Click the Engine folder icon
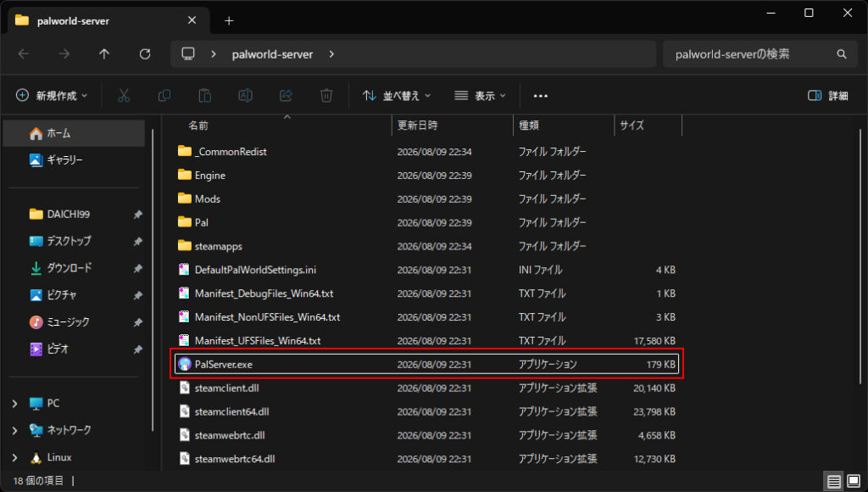Image resolution: width=868 pixels, height=492 pixels. pos(184,175)
